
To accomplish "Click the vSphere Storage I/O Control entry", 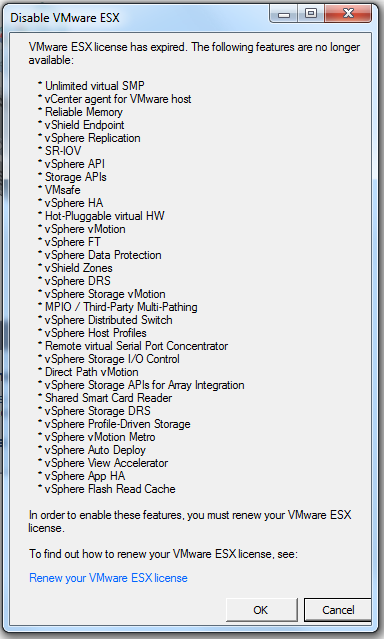I will tap(112, 360).
